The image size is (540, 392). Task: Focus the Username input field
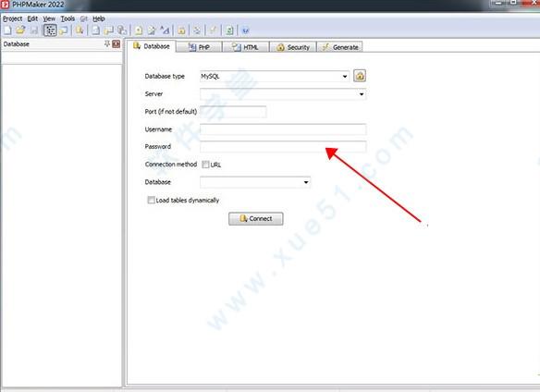click(x=283, y=129)
